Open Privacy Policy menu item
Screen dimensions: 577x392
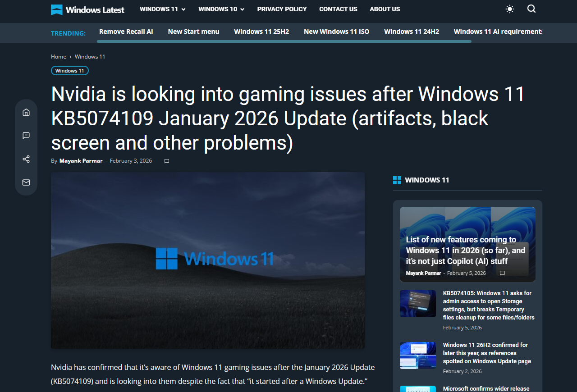282,9
